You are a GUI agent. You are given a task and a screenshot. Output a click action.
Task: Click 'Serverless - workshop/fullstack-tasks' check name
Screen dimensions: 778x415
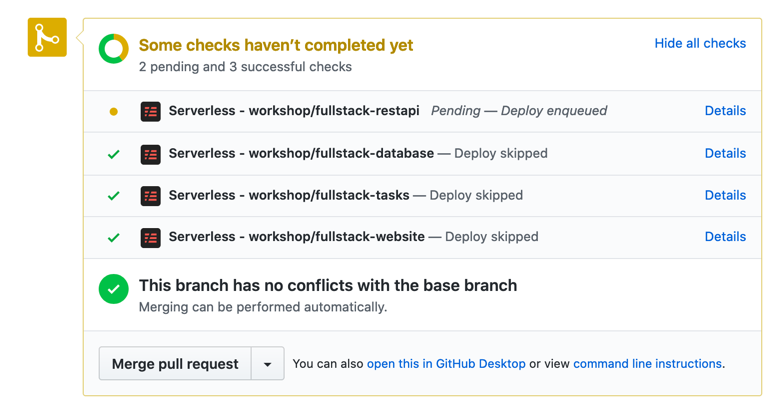pyautogui.click(x=289, y=195)
